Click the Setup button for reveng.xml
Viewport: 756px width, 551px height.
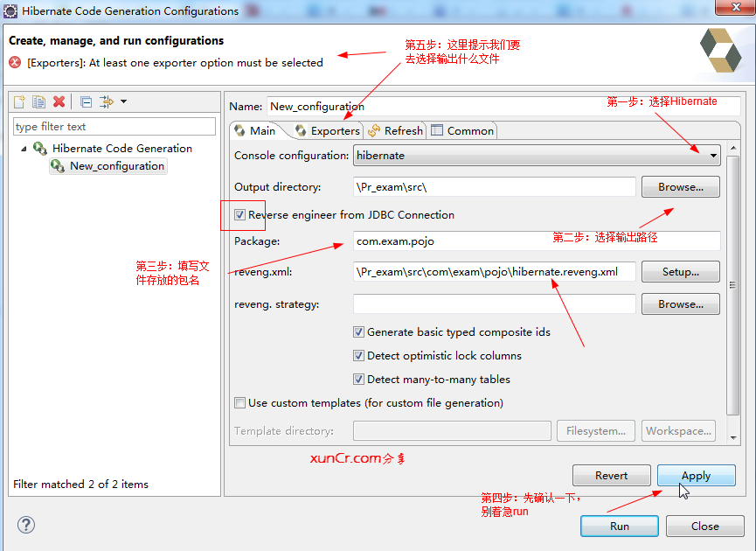click(x=680, y=272)
